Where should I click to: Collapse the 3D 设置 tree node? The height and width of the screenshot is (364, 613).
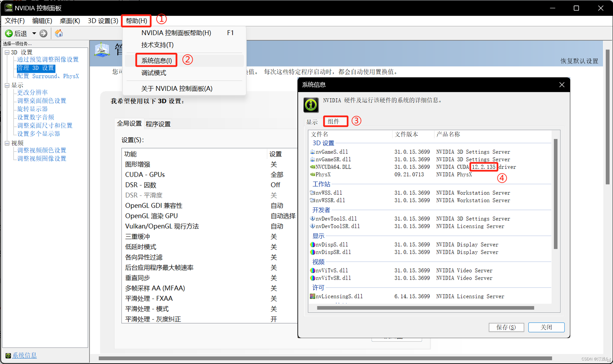(7, 52)
